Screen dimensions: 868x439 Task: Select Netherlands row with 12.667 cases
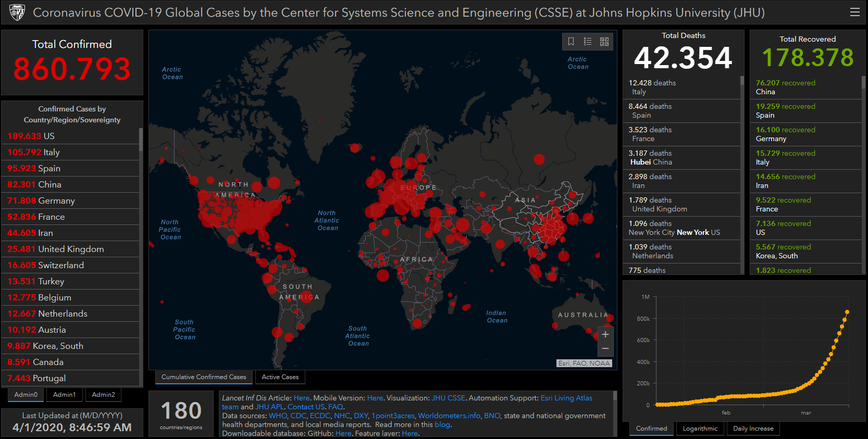tap(70, 313)
